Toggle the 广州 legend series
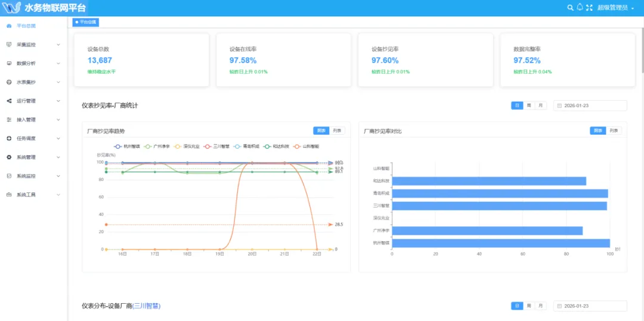This screenshot has width=644, height=321. click(x=157, y=147)
